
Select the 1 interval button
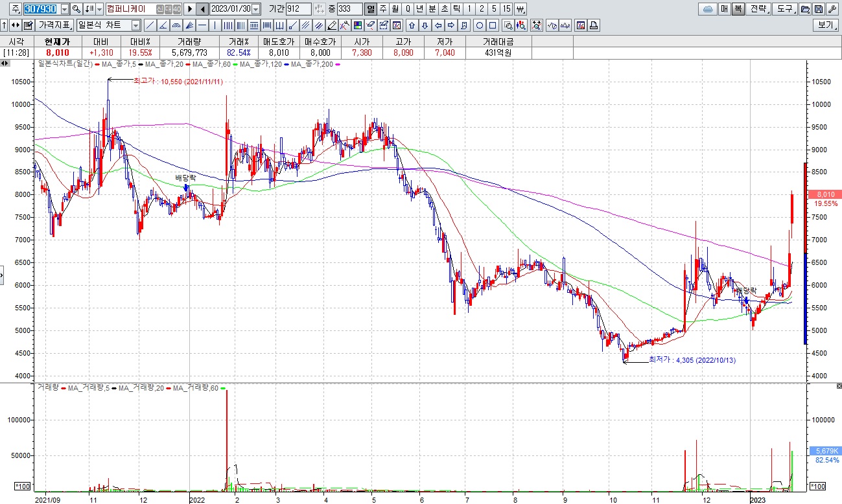[469, 9]
